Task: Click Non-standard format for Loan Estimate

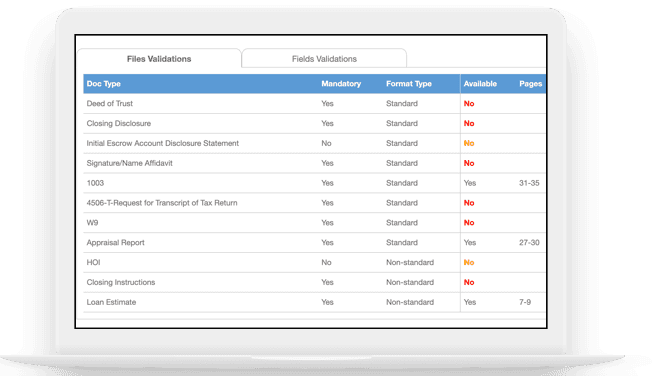Action: click(x=410, y=302)
